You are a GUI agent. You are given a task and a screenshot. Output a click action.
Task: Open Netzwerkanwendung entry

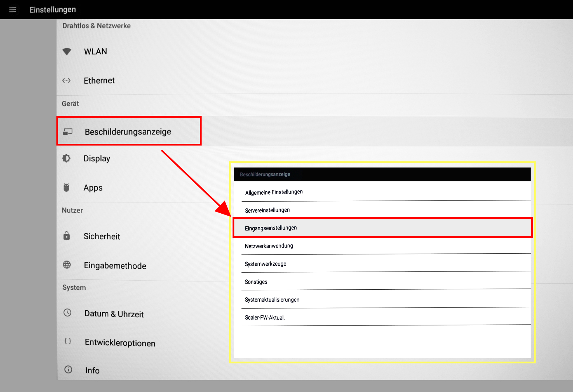coord(269,246)
